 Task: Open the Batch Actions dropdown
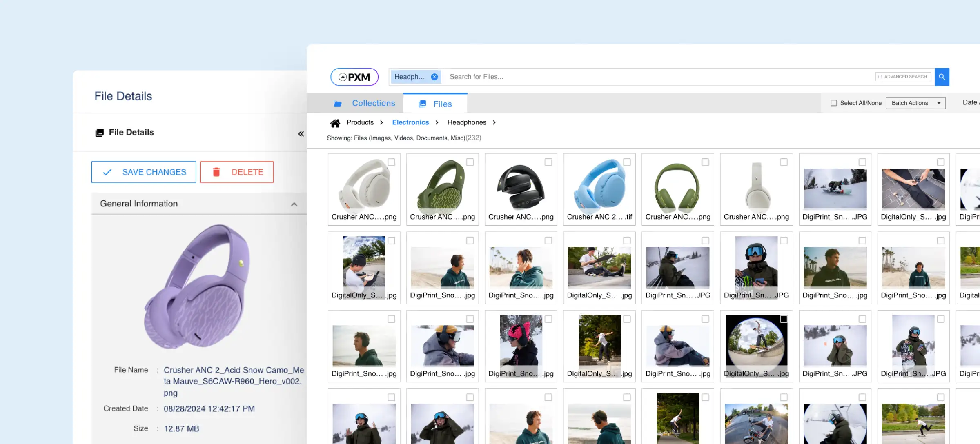pyautogui.click(x=915, y=103)
